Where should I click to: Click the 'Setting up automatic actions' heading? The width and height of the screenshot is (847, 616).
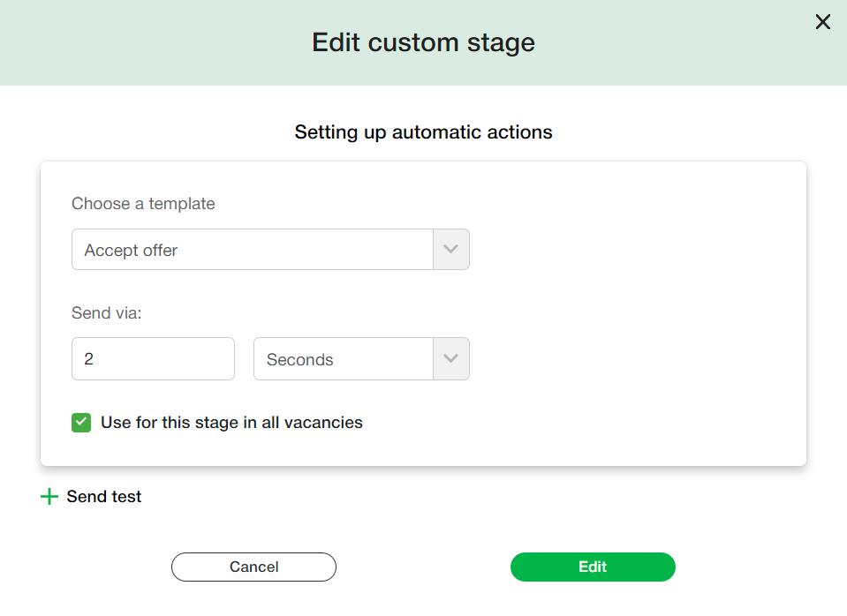click(423, 132)
